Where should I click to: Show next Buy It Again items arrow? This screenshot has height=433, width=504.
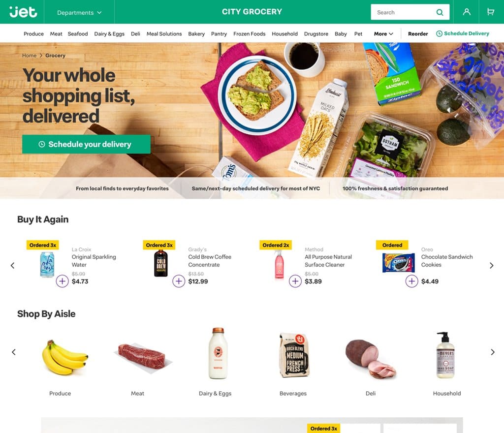coord(492,265)
